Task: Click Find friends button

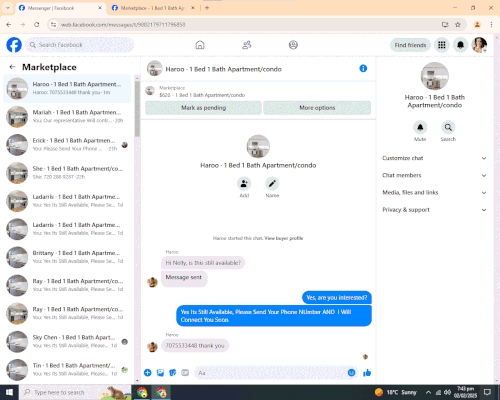Action: [x=410, y=45]
